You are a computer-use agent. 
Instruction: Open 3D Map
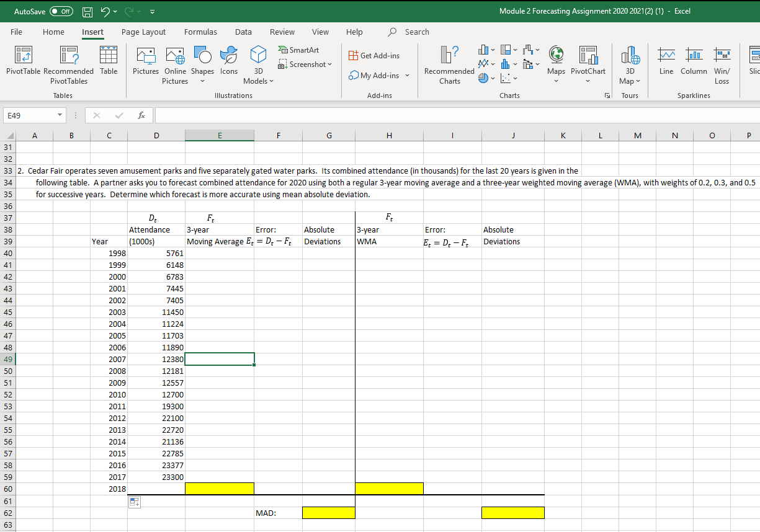pos(630,62)
